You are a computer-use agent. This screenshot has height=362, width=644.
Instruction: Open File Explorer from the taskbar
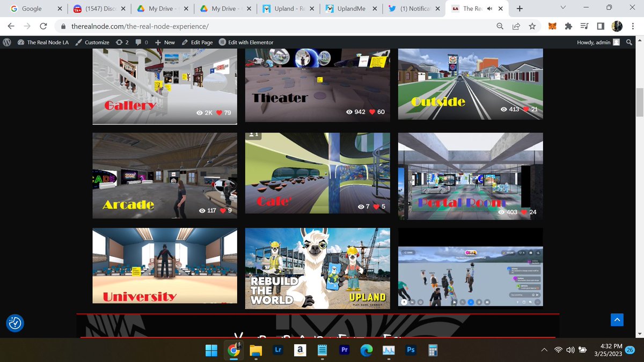tap(255, 350)
